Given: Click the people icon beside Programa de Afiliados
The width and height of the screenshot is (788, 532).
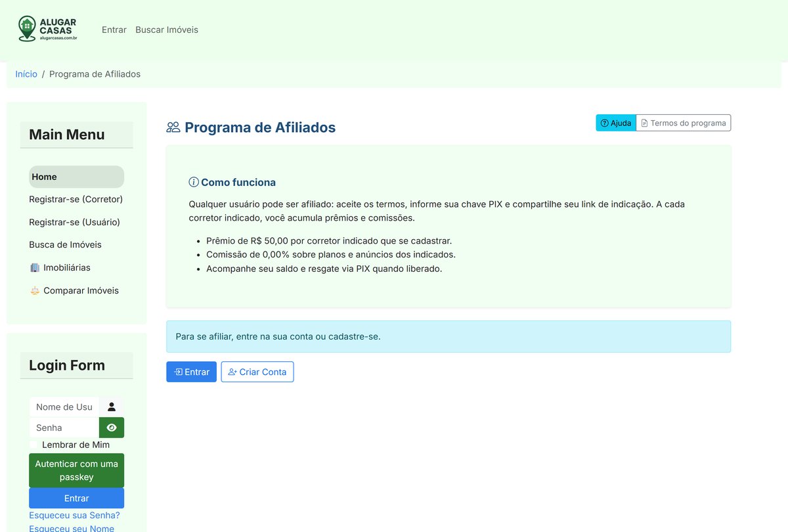Looking at the screenshot, I should click(x=173, y=127).
